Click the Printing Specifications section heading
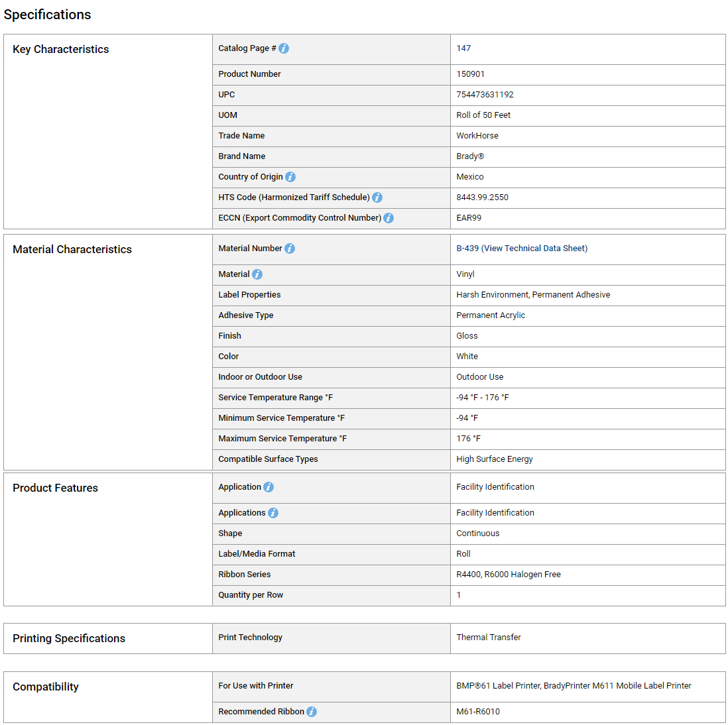This screenshot has width=728, height=725. tap(69, 638)
